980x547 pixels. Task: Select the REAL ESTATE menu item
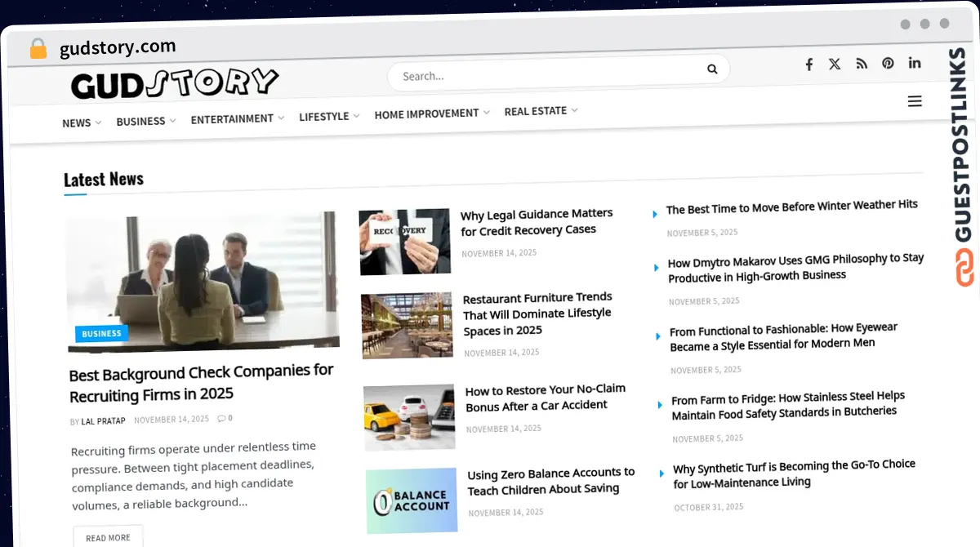535,110
